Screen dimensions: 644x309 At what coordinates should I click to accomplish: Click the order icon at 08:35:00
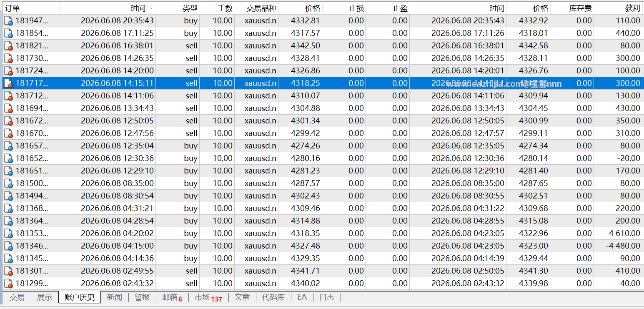[8, 183]
